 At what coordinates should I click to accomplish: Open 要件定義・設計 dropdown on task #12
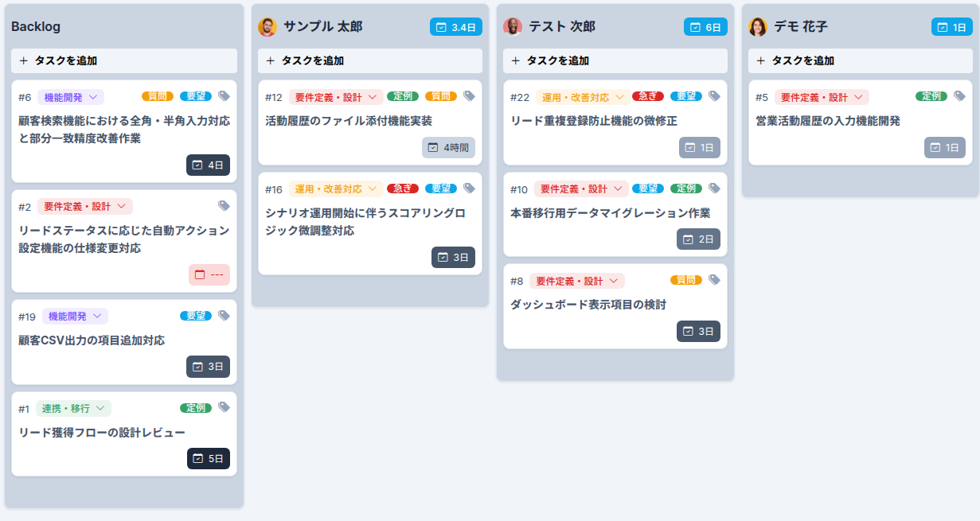coord(337,97)
